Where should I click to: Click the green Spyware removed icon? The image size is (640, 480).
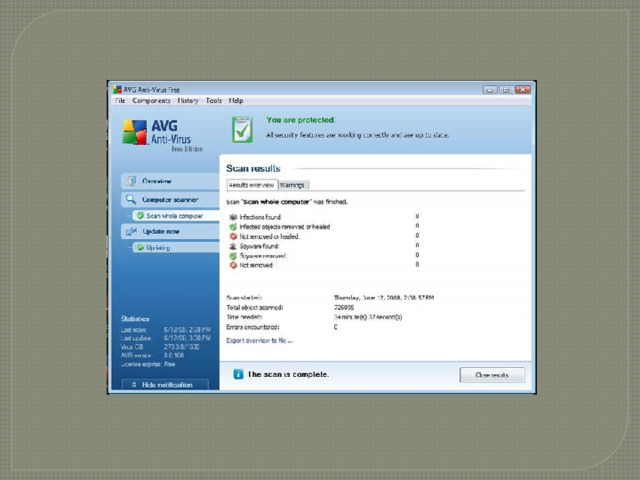(x=233, y=256)
